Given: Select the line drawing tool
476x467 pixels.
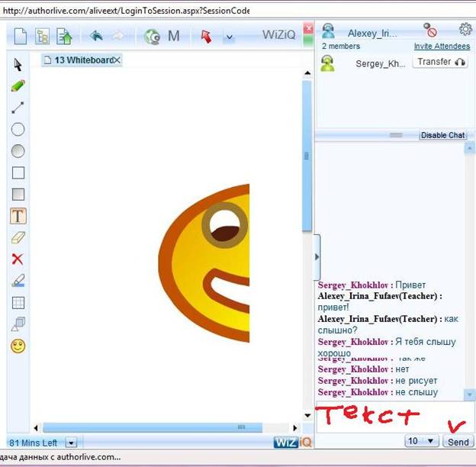Looking at the screenshot, I should click(18, 108).
